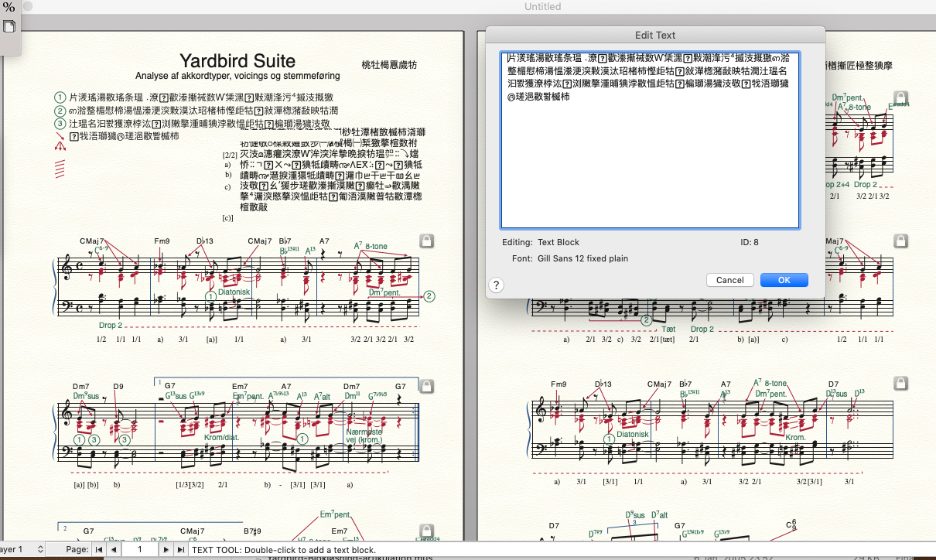The image size is (936, 560).
Task: Open the Layer selector dropdown
Action: [x=22, y=549]
